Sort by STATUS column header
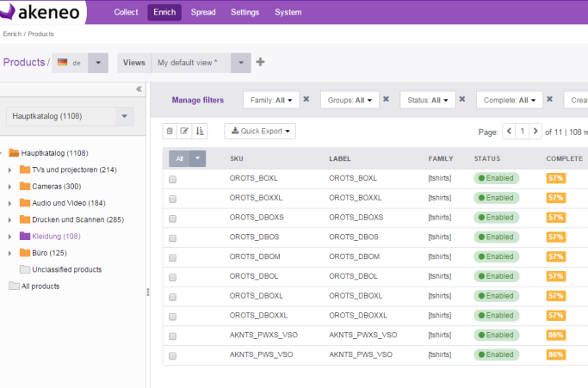The height and width of the screenshot is (388, 588). (487, 158)
